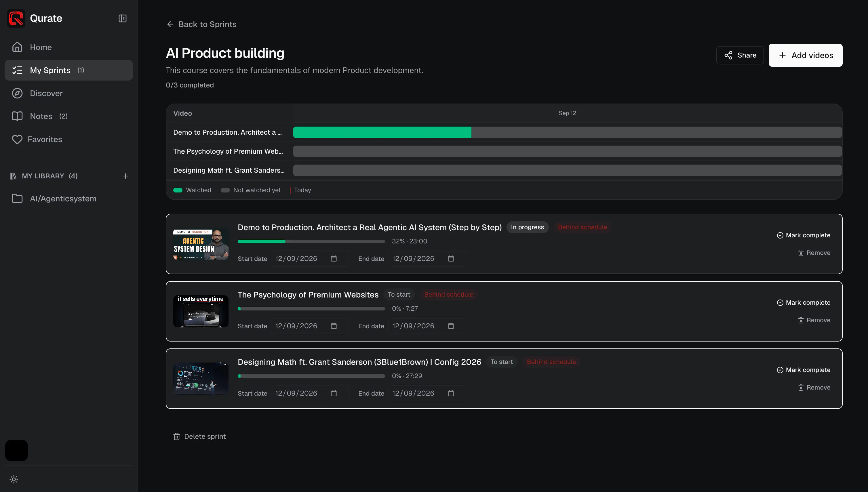Viewport: 868px width, 492px height.
Task: Click the progress bar of Psychology of Premium Websites
Action: 311,308
